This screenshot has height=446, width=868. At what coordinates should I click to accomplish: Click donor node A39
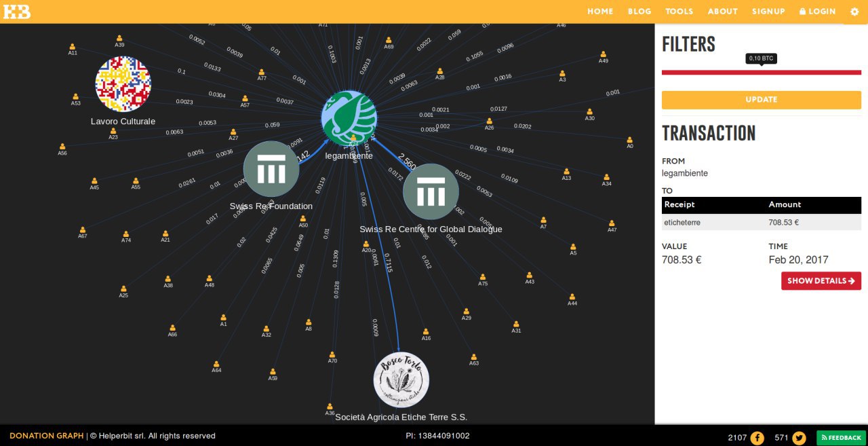pos(119,39)
